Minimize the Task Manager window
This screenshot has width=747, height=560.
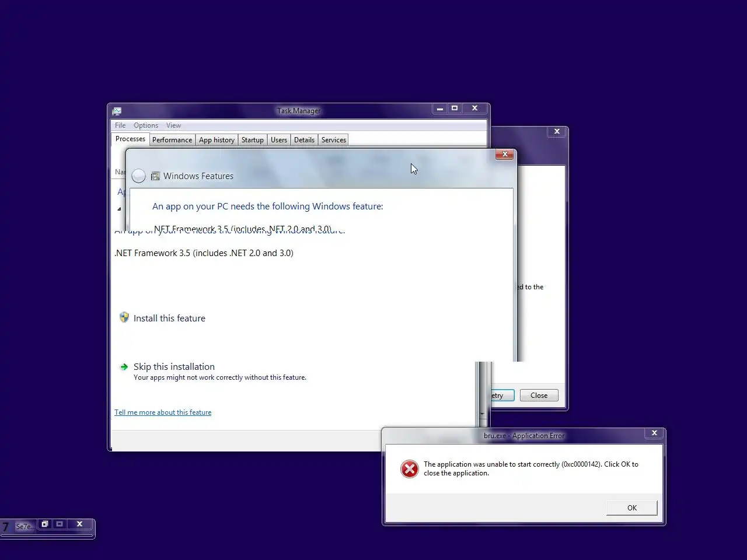tap(440, 108)
